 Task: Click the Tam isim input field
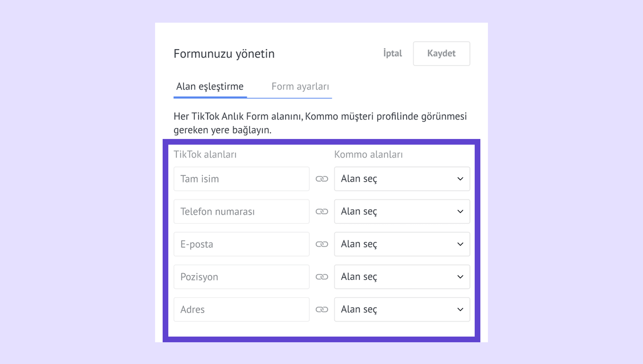coord(241,179)
